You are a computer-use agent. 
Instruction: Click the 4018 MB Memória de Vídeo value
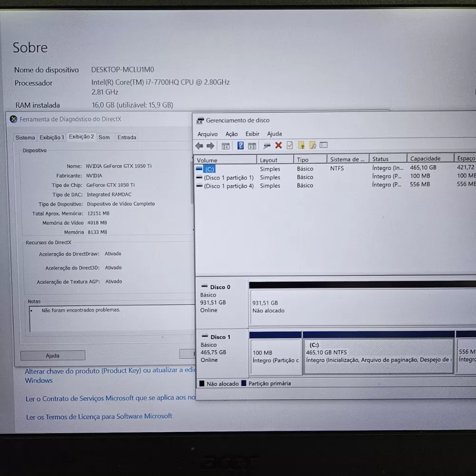click(97, 222)
